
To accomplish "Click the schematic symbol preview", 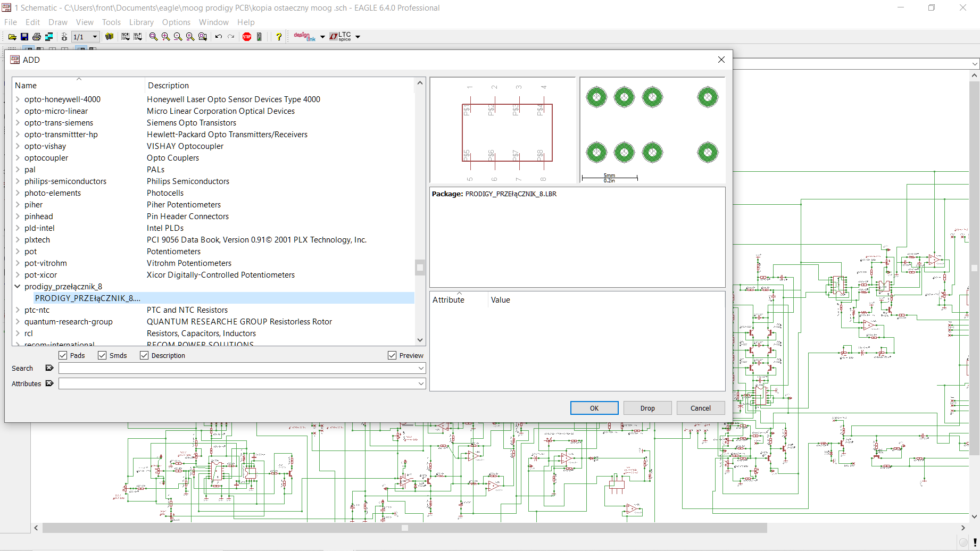I will pyautogui.click(x=503, y=130).
